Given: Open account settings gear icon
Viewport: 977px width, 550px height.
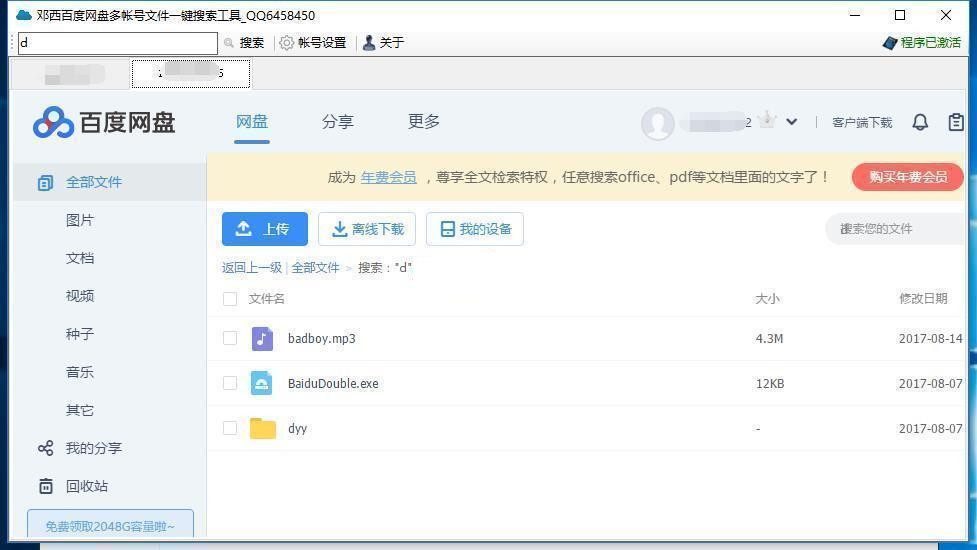Looking at the screenshot, I should [x=286, y=42].
